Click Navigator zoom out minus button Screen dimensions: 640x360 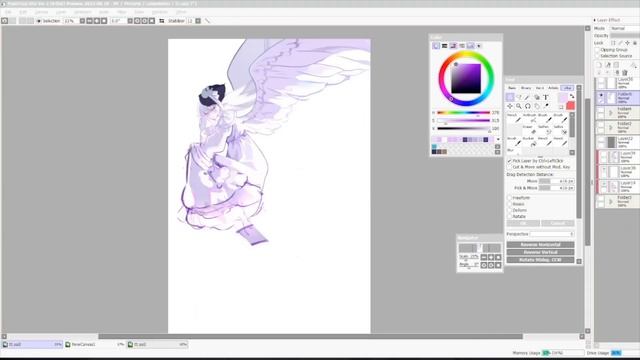tap(484, 257)
